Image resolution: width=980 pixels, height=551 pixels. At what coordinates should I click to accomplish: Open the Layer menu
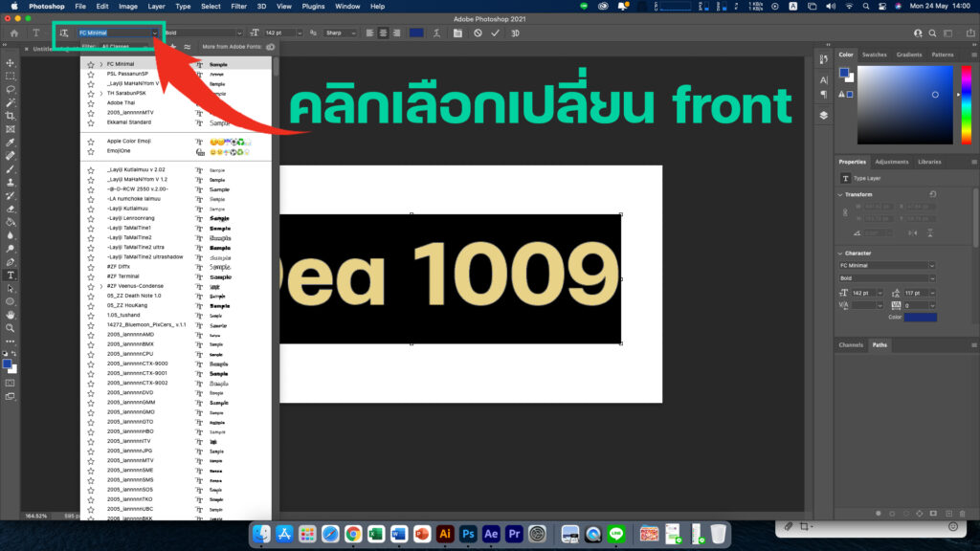(x=156, y=7)
